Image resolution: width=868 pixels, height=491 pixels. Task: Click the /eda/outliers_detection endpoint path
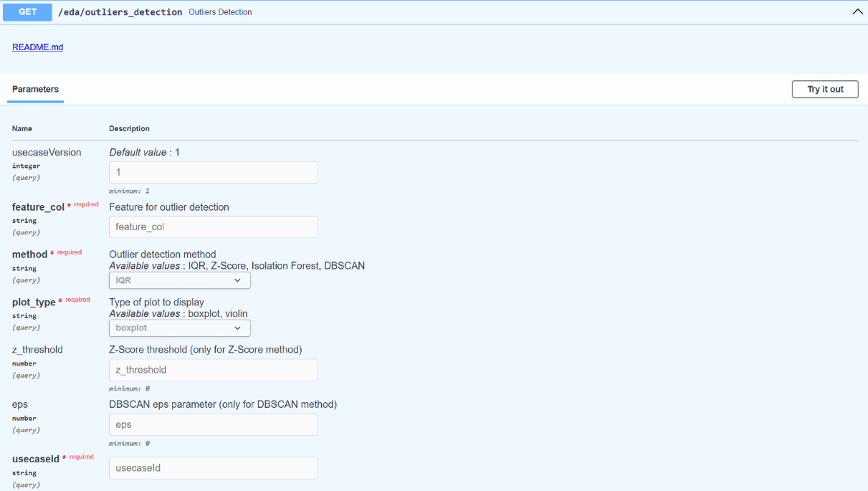tap(120, 12)
